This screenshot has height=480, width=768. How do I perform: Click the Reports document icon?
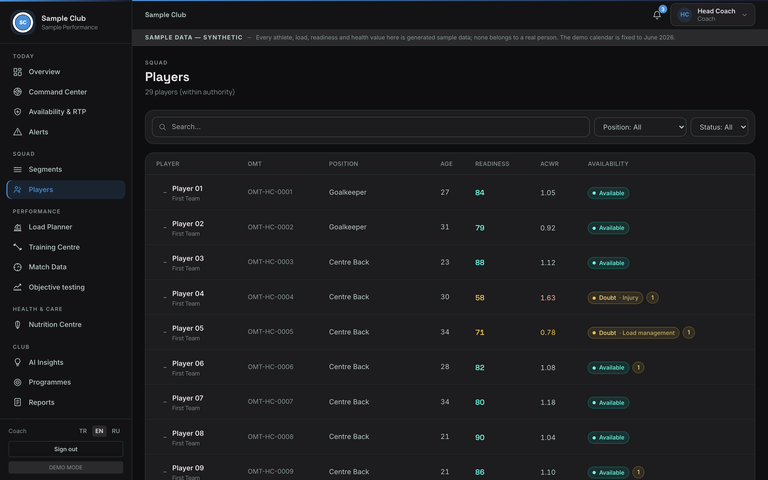(18, 402)
